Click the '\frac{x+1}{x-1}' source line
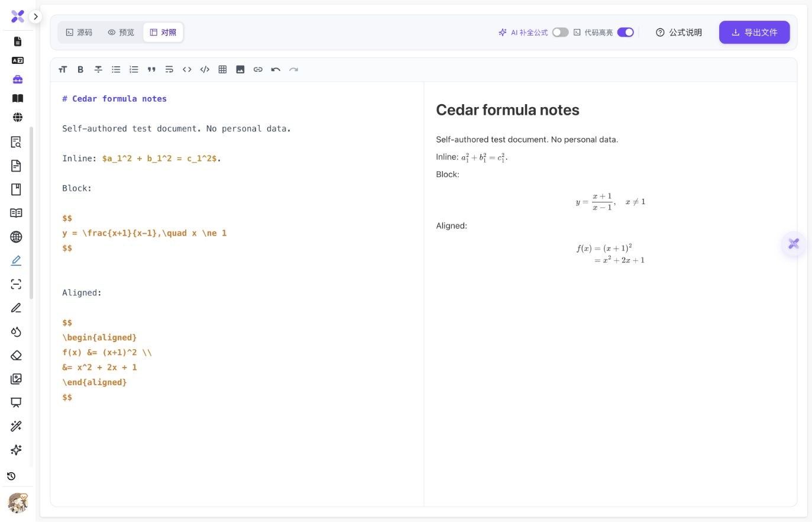The width and height of the screenshot is (812, 522). coord(144,233)
